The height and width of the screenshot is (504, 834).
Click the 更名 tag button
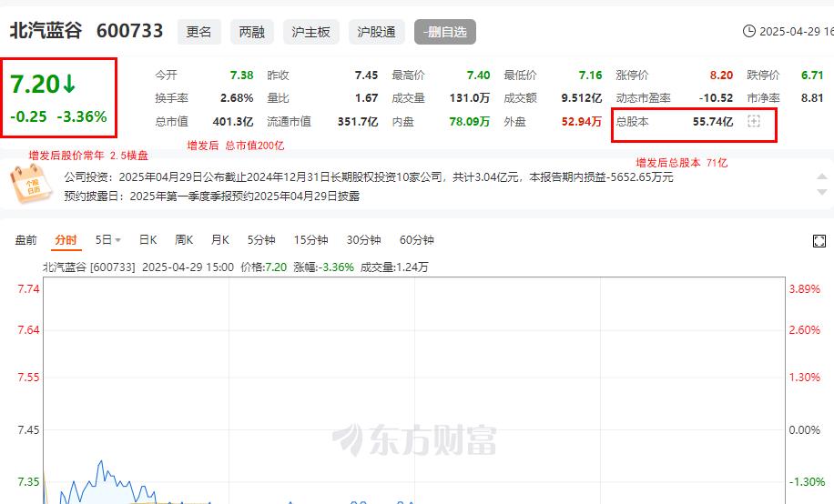click(x=198, y=32)
